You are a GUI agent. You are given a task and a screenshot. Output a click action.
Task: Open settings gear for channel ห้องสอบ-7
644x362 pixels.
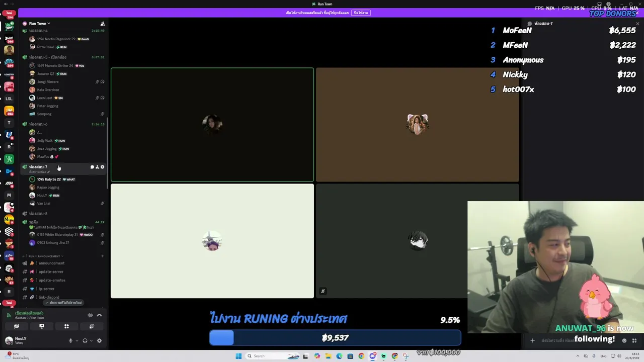click(x=102, y=167)
